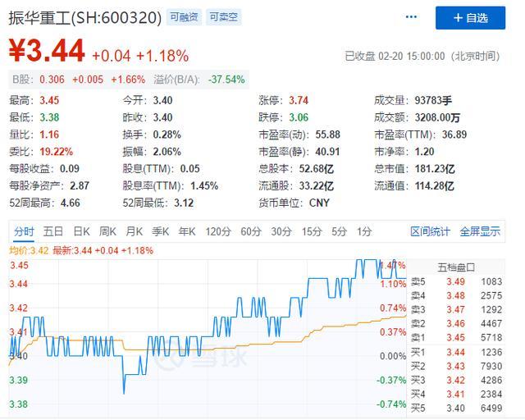Click the B股 price 0.306

(x=52, y=80)
